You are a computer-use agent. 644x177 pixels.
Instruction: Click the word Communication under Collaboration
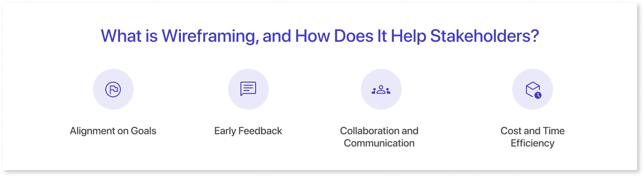[379, 143]
